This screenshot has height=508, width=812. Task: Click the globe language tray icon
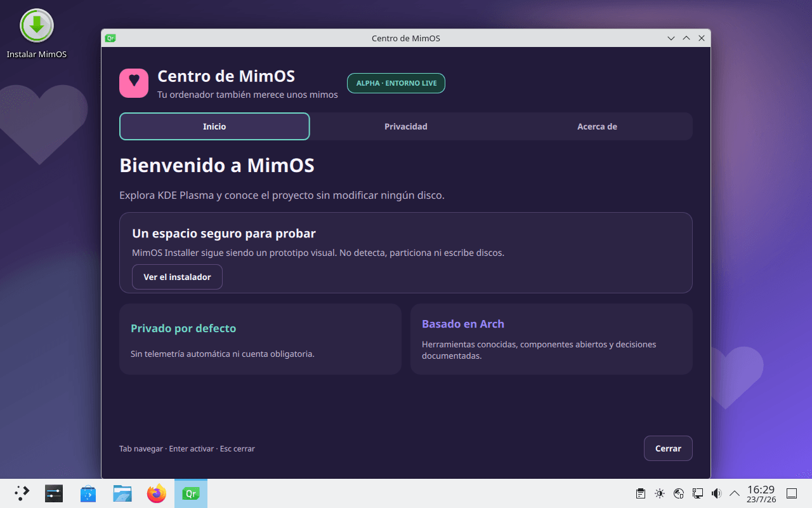pos(679,493)
